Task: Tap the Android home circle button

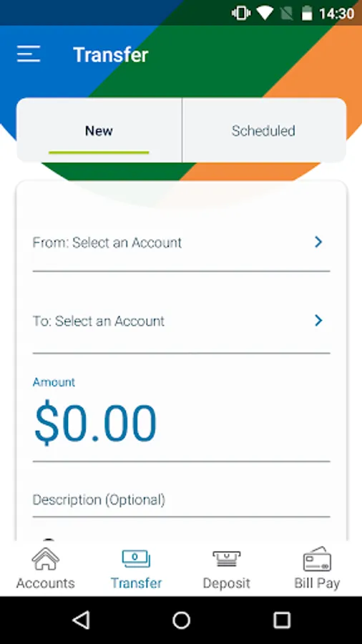Action: pos(181,620)
